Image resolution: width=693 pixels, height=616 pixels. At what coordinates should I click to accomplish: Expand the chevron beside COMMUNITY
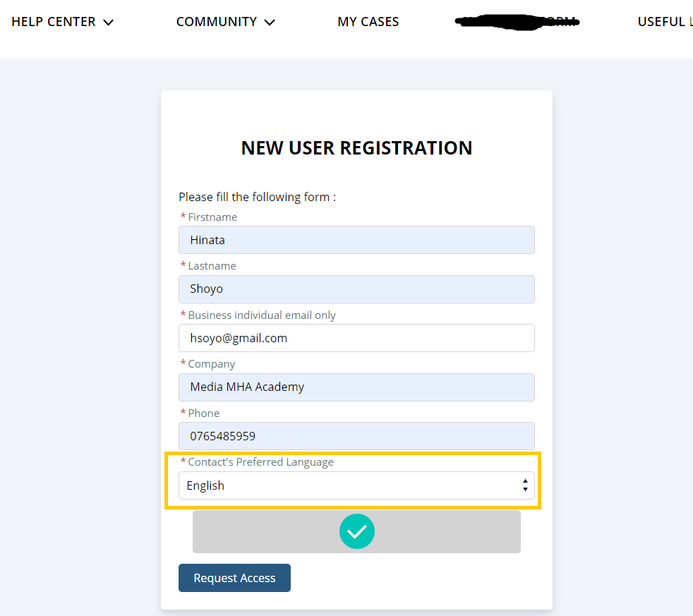tap(269, 23)
